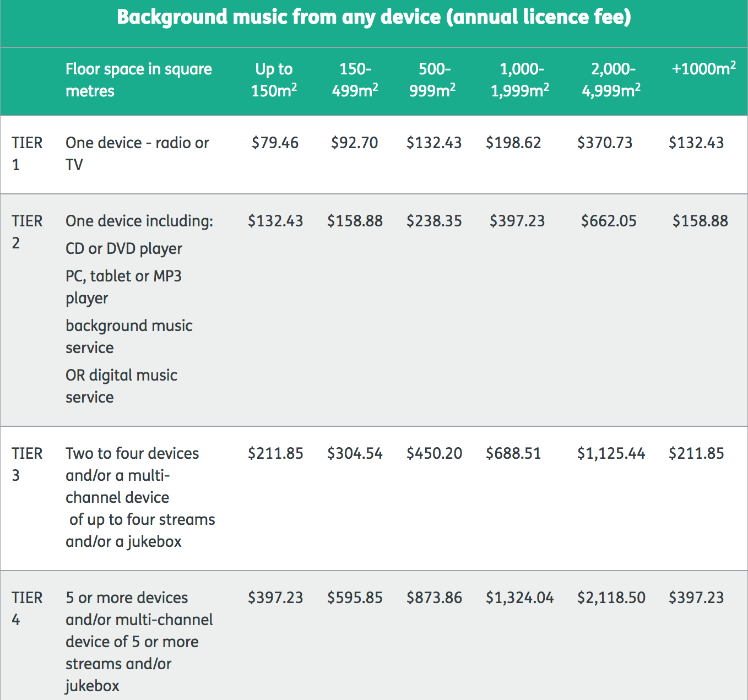748x700 pixels.
Task: Click the table title about background music licence fee
Action: (x=373, y=17)
